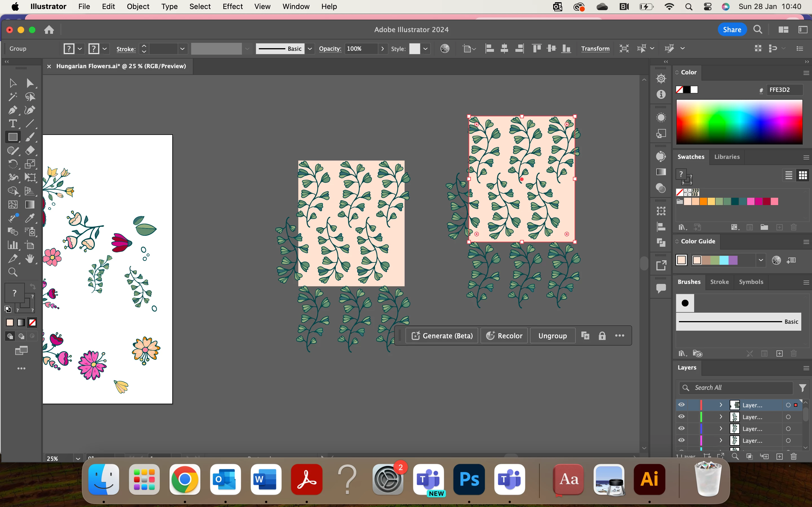Image resolution: width=812 pixels, height=507 pixels.
Task: Lock selection from the contextual task bar
Action: click(602, 336)
